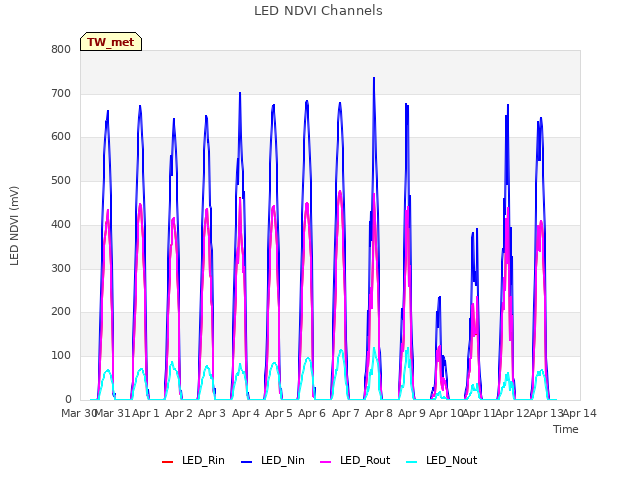Click the Apr 4 x-axis tick label

coord(246,413)
